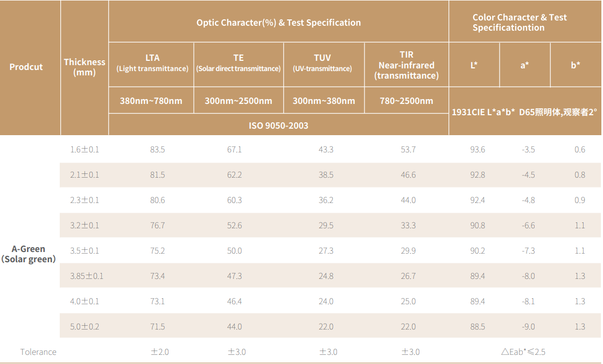Click the A-Green (Solar green) product label
The height and width of the screenshot is (364, 603).
click(x=29, y=254)
